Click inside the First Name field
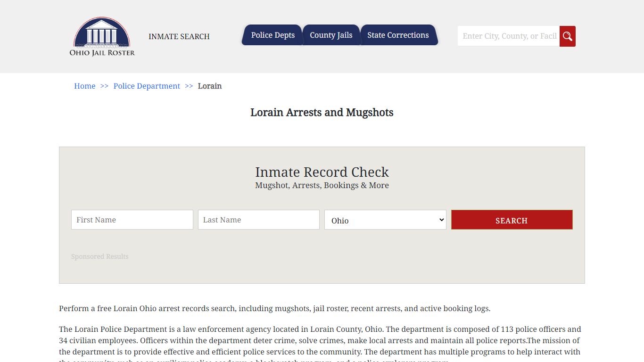 [132, 220]
